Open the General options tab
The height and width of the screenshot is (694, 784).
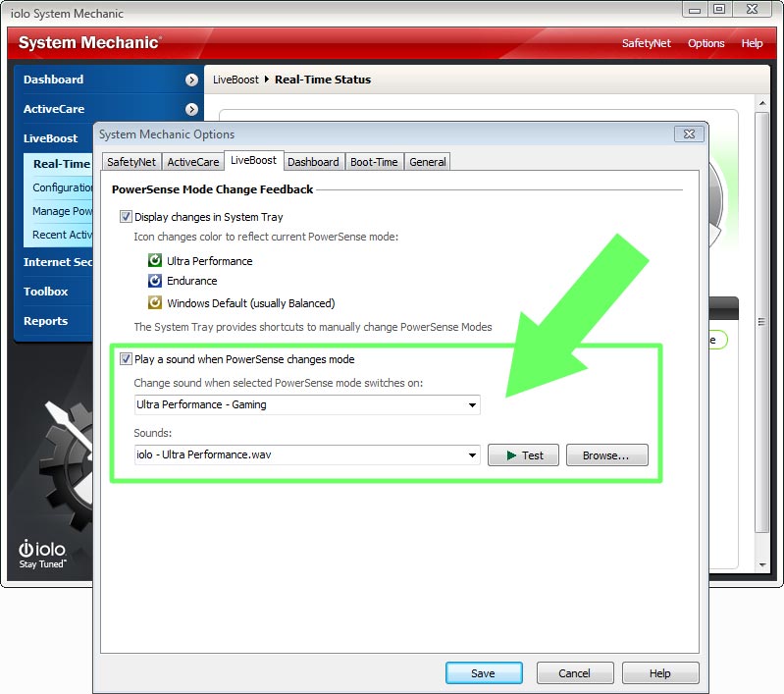pyautogui.click(x=428, y=162)
